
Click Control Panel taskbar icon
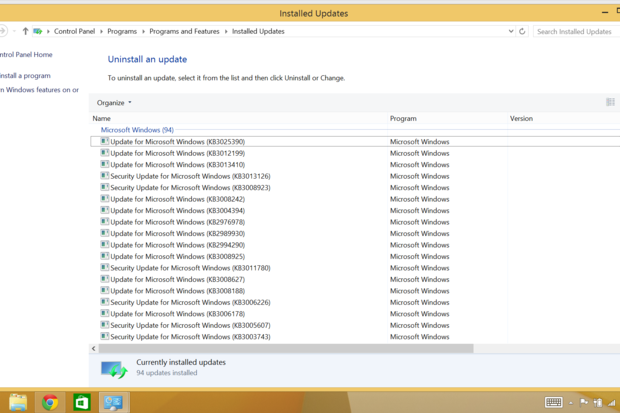pos(113,403)
